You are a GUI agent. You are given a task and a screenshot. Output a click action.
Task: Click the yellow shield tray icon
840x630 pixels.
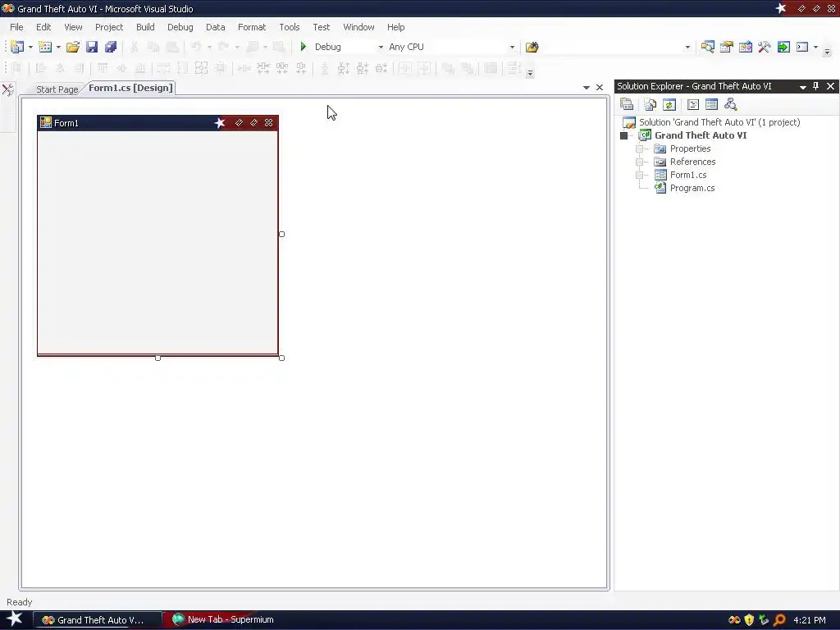pyautogui.click(x=749, y=620)
